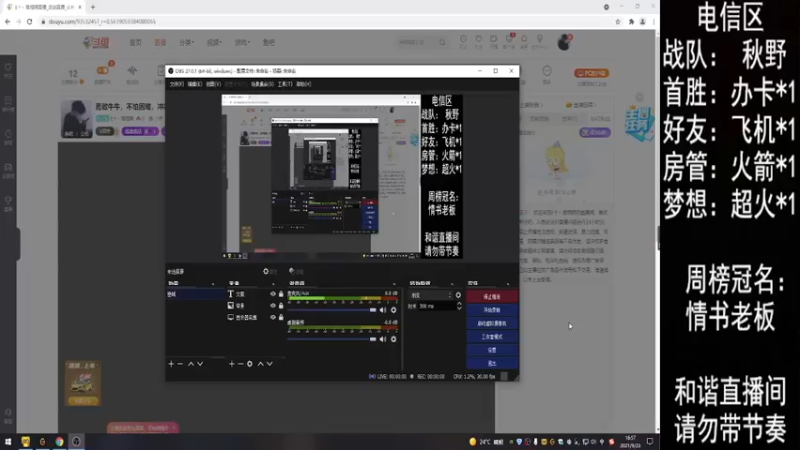This screenshot has height=450, width=800.
Task: Open OBS Help menu
Action: [x=303, y=84]
